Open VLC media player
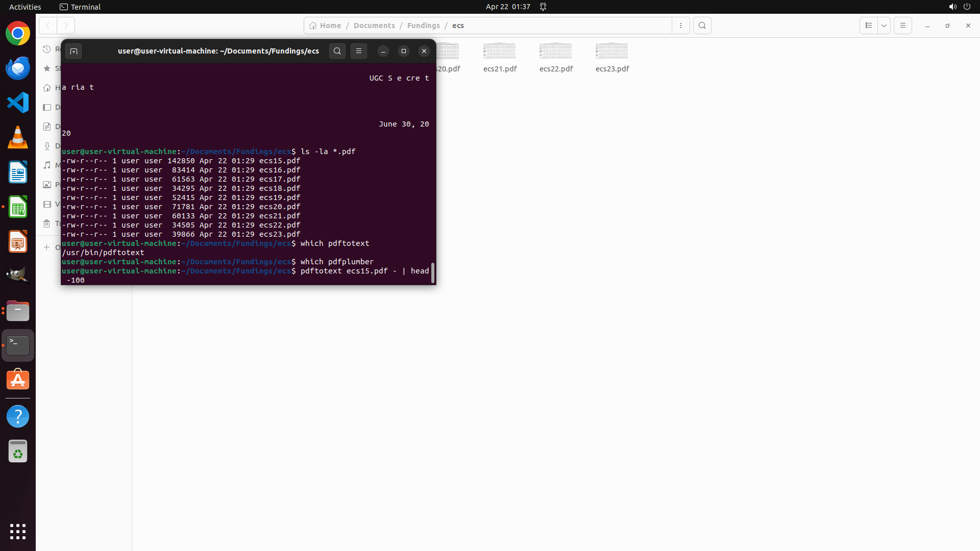980x551 pixels. tap(18, 138)
